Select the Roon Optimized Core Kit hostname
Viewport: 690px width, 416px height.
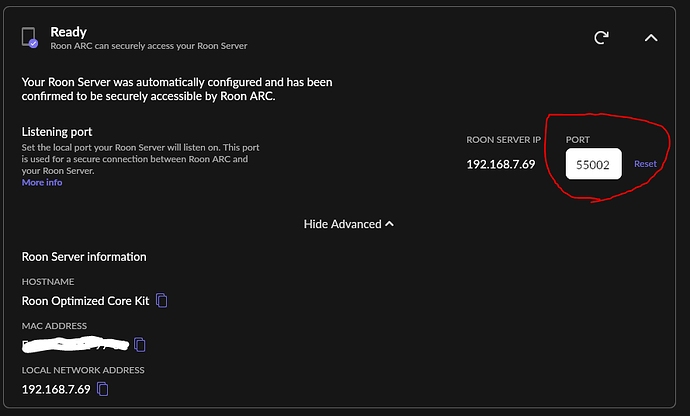[85, 301]
